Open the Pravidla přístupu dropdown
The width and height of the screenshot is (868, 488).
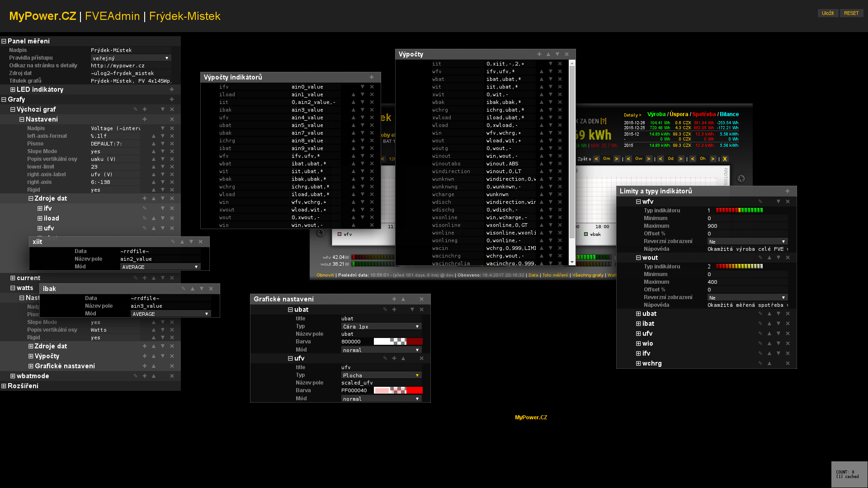click(x=131, y=58)
